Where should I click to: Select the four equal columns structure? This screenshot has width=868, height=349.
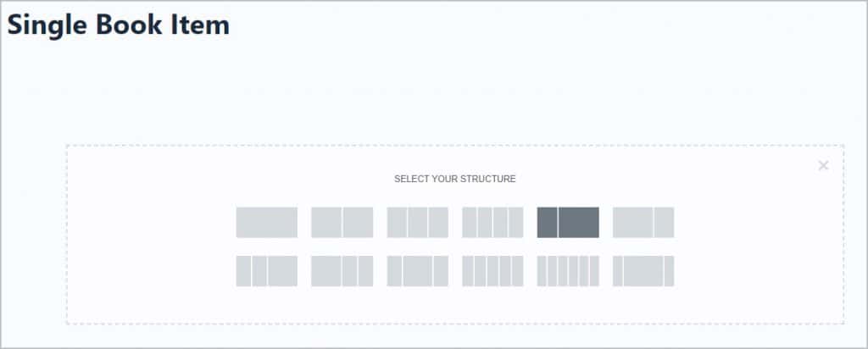pos(492,222)
